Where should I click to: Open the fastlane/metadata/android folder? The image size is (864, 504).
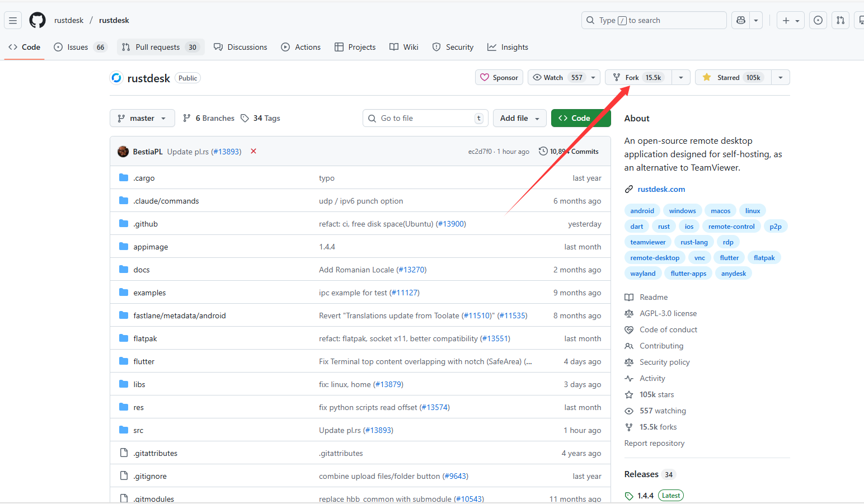(x=180, y=315)
